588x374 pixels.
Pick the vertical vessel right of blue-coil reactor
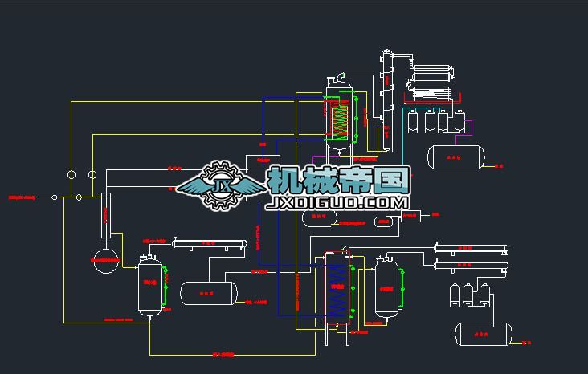point(387,289)
